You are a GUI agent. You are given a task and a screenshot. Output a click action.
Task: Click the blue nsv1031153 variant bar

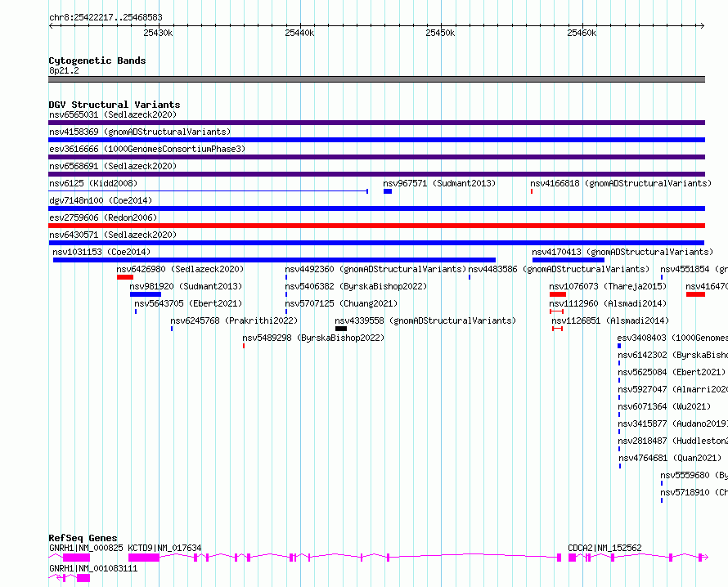click(274, 260)
